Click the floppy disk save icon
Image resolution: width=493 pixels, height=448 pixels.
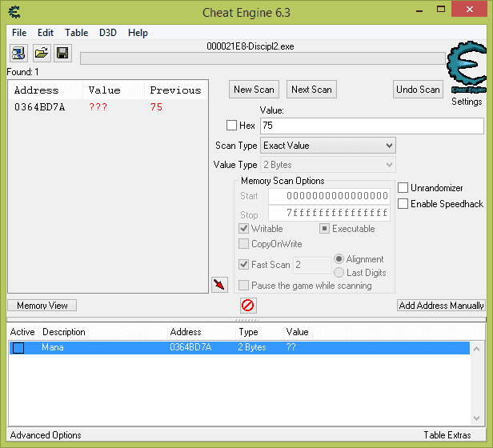click(62, 54)
